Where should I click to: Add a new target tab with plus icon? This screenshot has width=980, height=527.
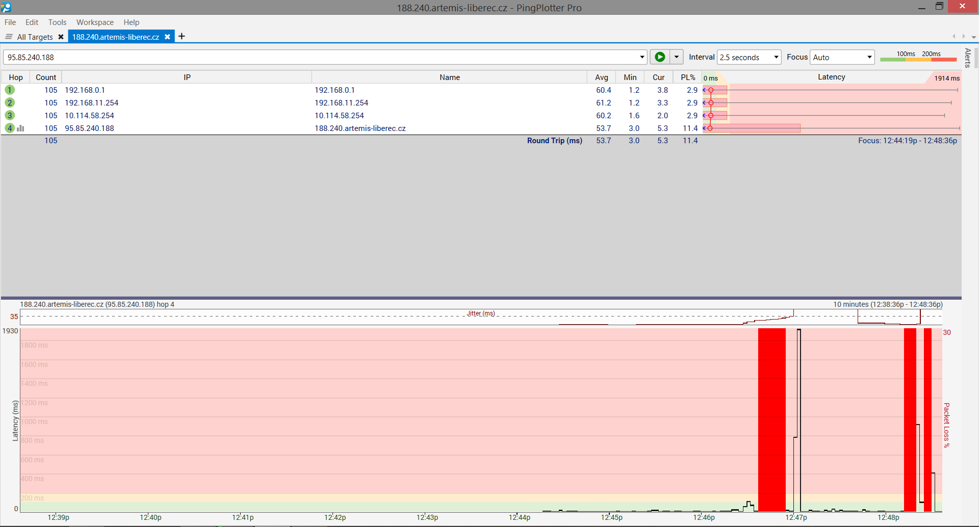(182, 36)
